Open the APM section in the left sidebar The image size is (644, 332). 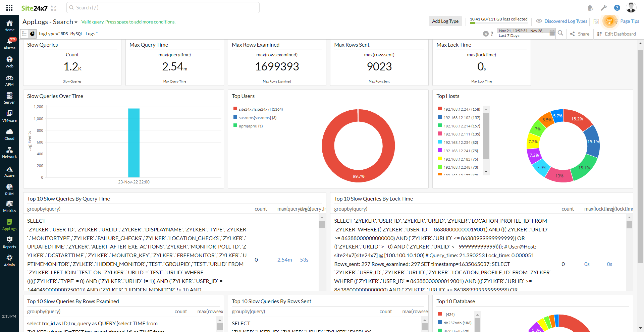coord(9,80)
